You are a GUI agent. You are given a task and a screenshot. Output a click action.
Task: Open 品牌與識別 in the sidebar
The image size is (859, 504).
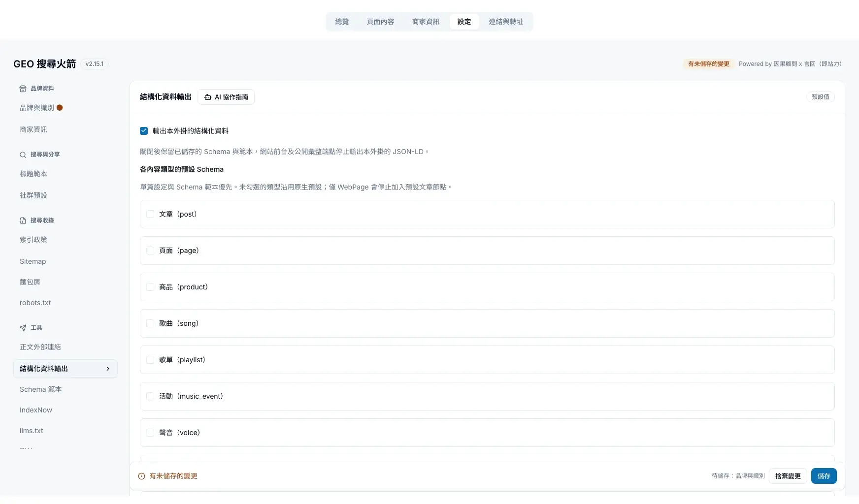tap(66, 108)
